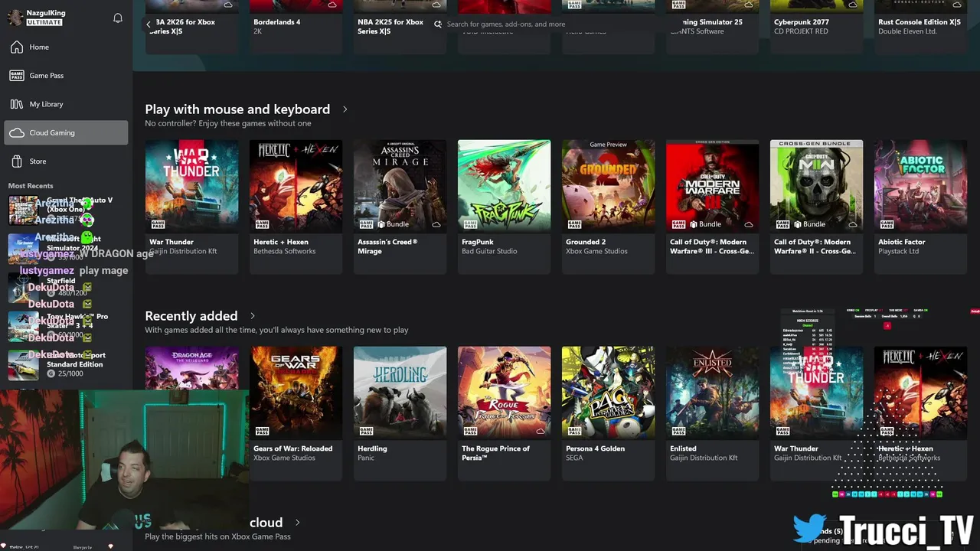Open Call of Duty Modern Warfare III tile
The image size is (980, 551).
pos(712,207)
